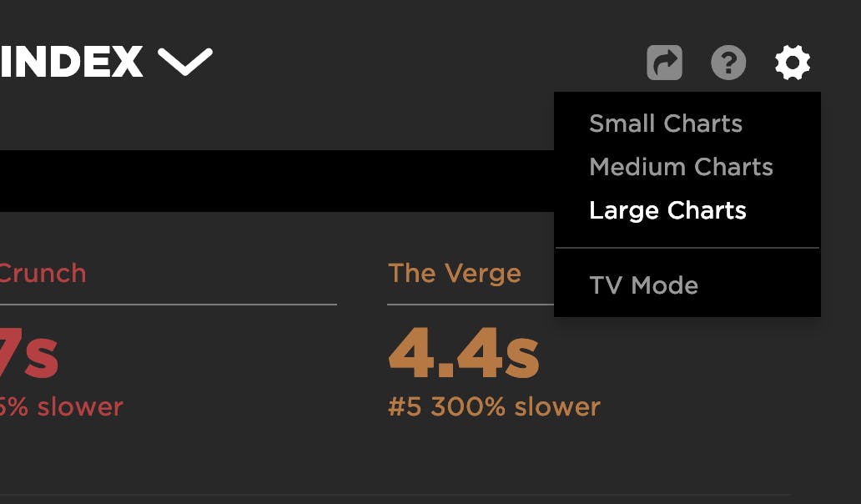This screenshot has height=504, width=861.
Task: Click the underline beneath Crunch heading
Action: tap(167, 305)
